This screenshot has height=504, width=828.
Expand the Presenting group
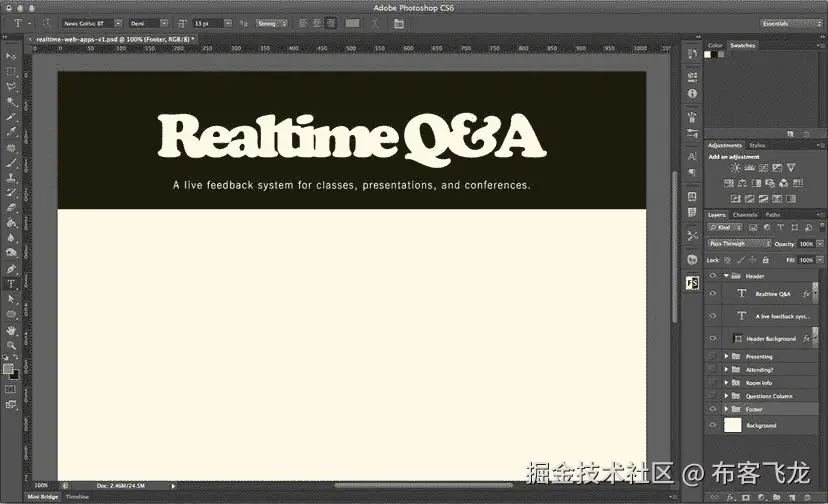click(x=726, y=356)
